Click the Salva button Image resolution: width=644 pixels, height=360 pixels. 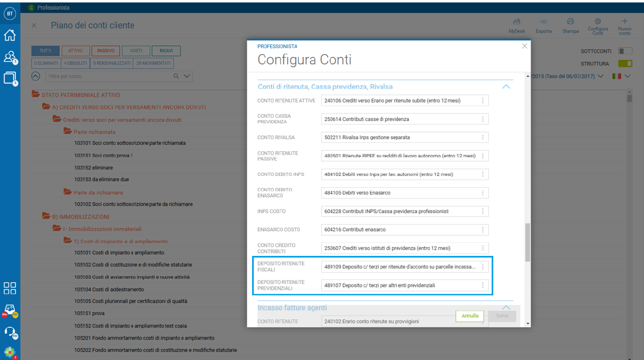502,316
